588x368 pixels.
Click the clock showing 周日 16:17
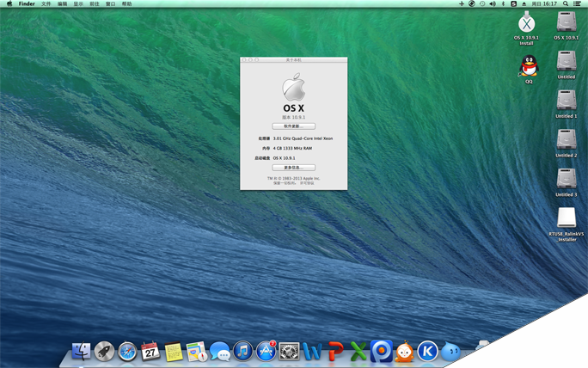pos(544,3)
